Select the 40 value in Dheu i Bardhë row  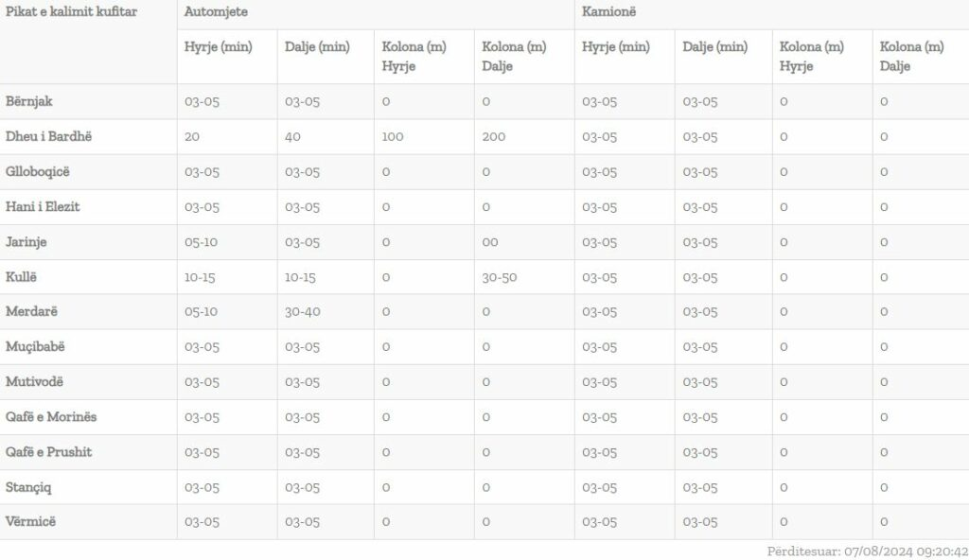(x=292, y=136)
